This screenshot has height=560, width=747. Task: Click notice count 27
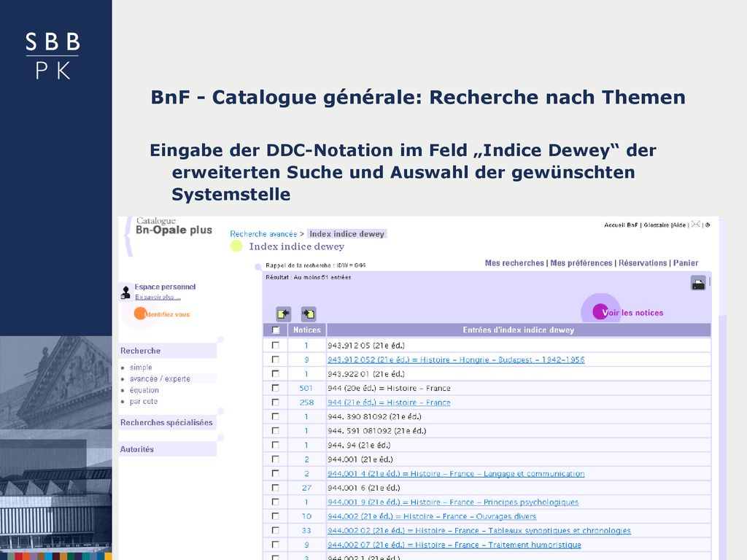(306, 488)
